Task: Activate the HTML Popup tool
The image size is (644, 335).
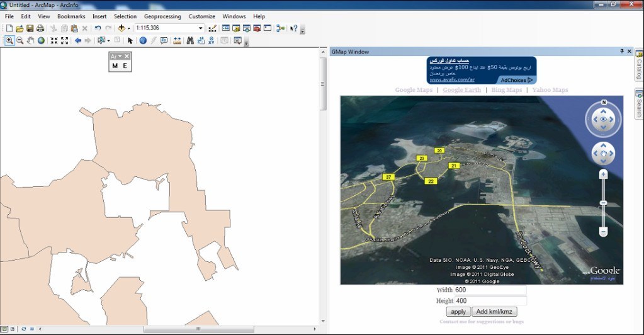Action: tap(164, 41)
